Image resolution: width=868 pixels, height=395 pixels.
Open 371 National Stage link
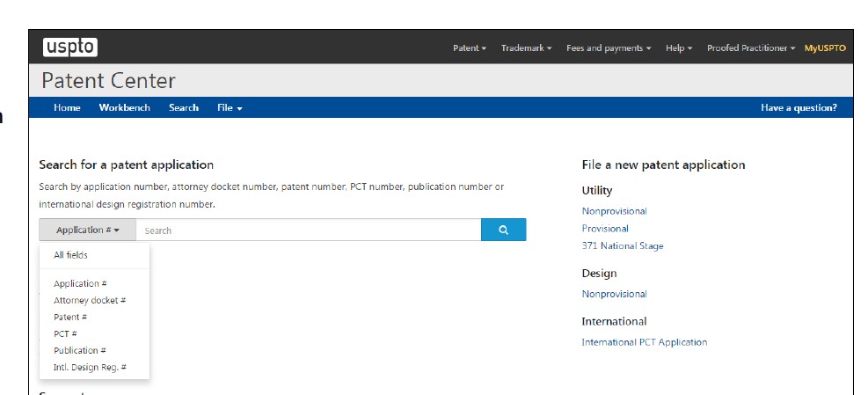623,245
